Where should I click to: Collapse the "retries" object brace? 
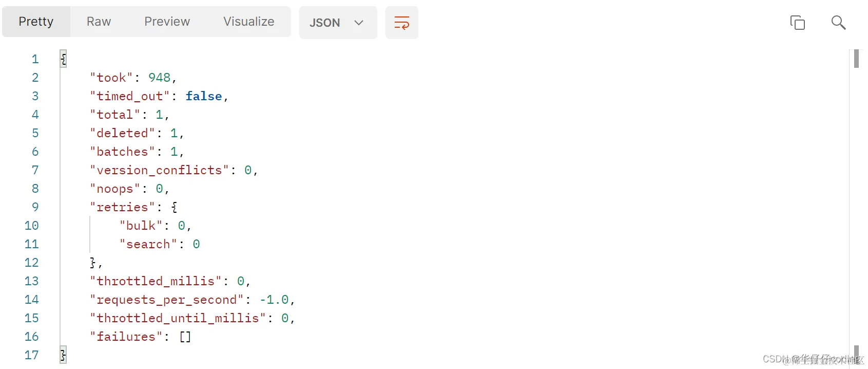(175, 207)
